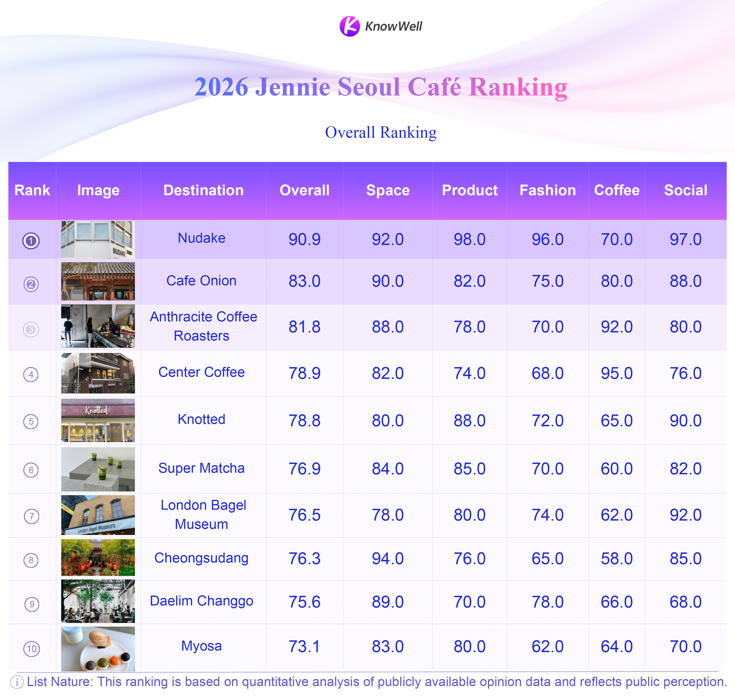
Task: Click Myosa's overall score 73.1
Action: point(305,647)
